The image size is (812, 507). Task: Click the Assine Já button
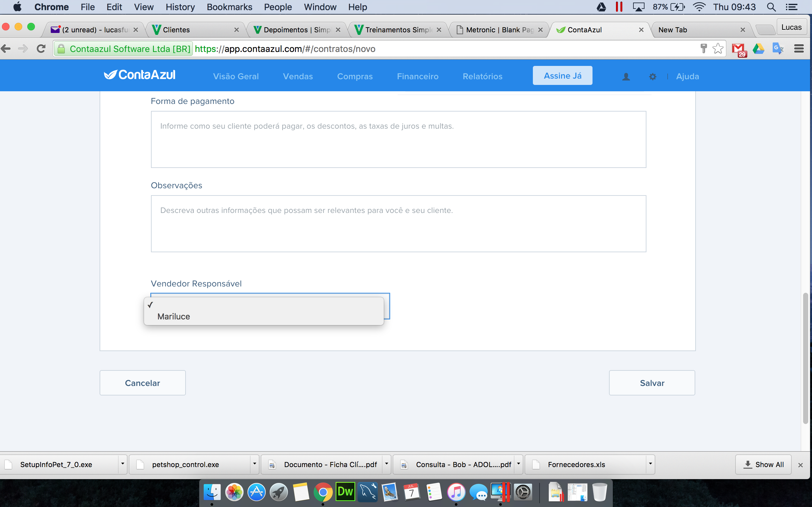click(x=562, y=75)
